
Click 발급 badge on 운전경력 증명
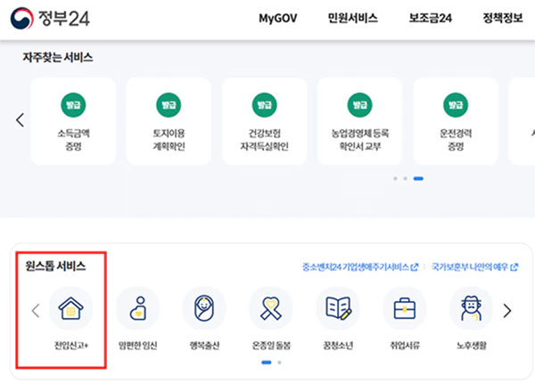(x=456, y=104)
